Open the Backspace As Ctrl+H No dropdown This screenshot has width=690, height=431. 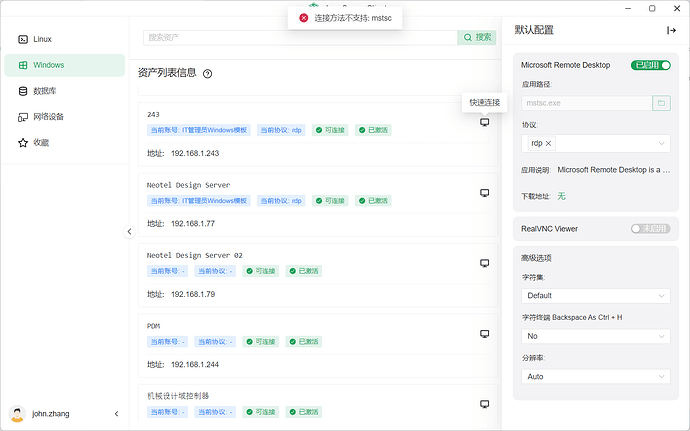coord(596,336)
